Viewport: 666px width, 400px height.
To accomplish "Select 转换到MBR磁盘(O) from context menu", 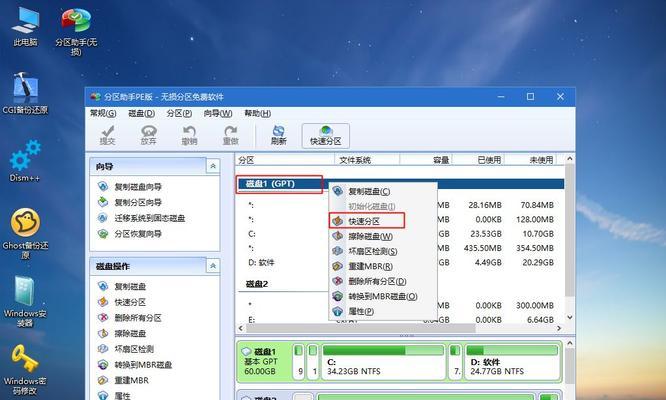I will [x=377, y=296].
